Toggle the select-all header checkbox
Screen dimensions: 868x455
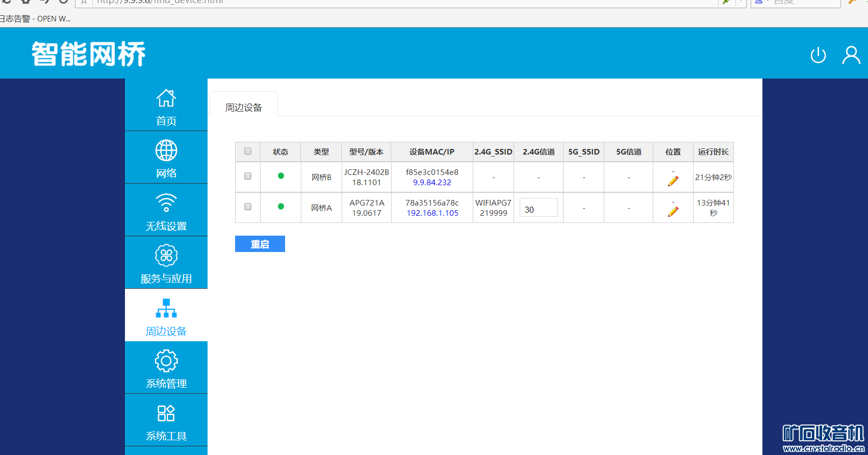tap(248, 151)
